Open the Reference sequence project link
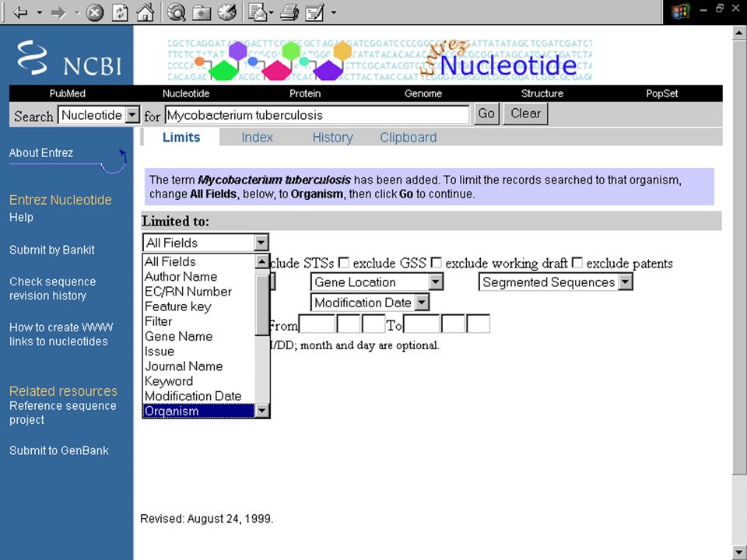 [62, 413]
